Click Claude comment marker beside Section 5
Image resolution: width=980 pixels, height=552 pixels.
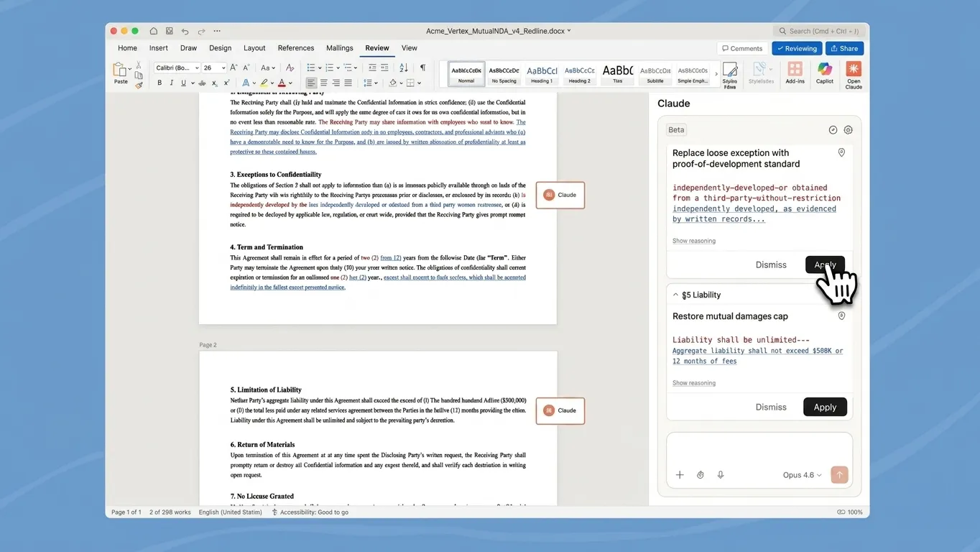click(x=560, y=410)
